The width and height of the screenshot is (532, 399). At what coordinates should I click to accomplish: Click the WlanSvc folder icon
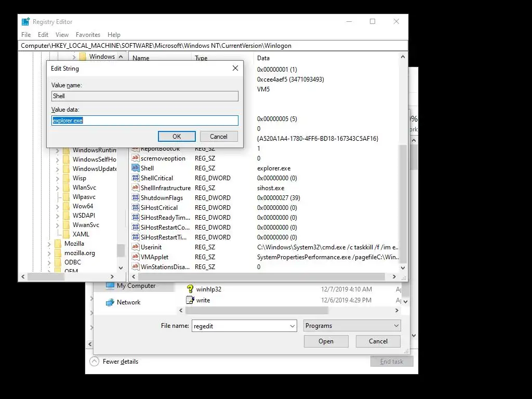(66, 187)
